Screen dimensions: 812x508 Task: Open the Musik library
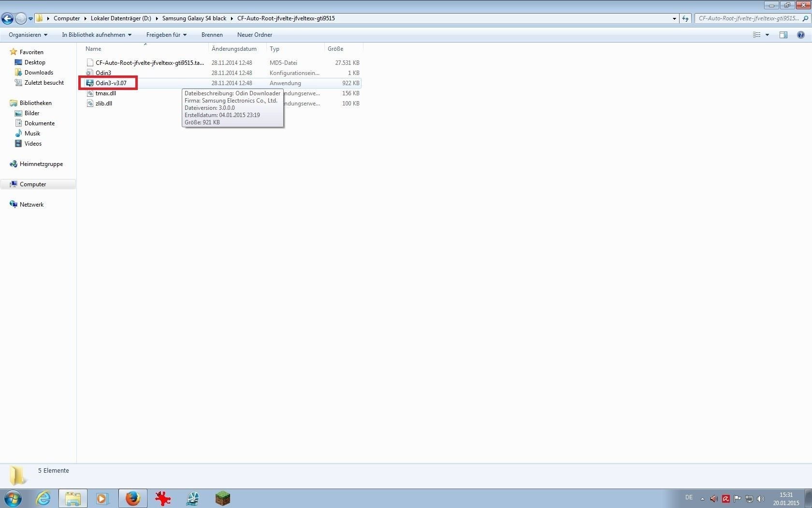click(x=32, y=134)
